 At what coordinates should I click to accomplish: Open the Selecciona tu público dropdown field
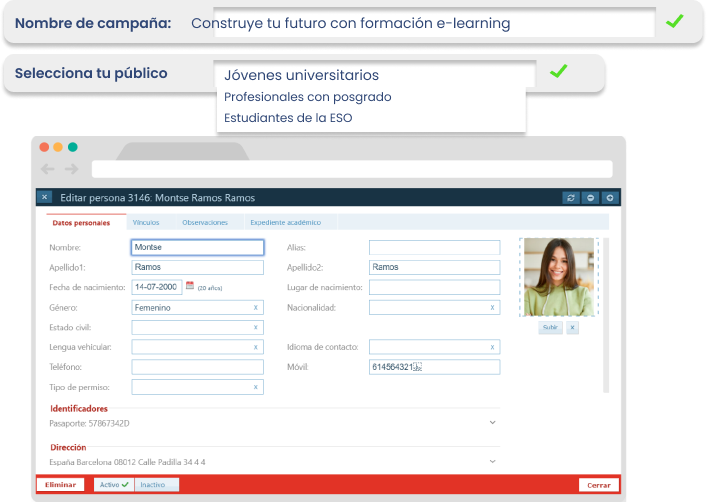(x=374, y=74)
